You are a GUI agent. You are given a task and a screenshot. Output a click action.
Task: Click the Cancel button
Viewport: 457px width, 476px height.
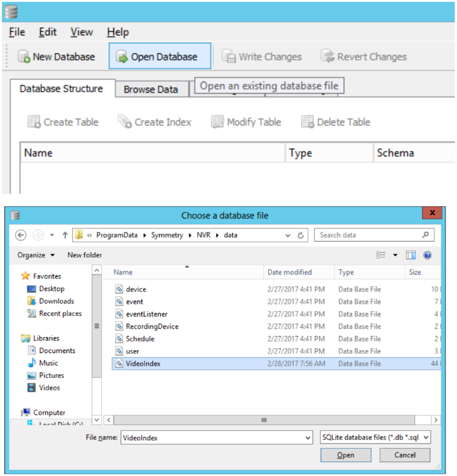tap(405, 455)
